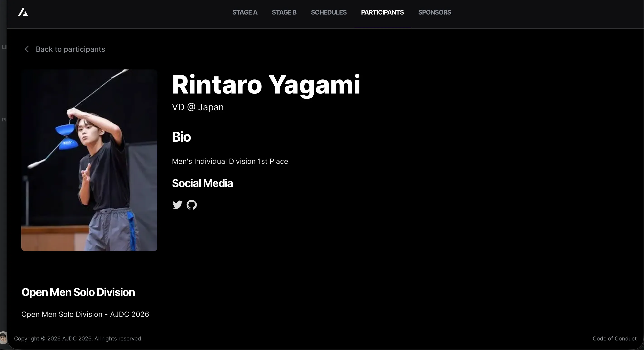Screen dimensions: 644x350
Task: Click Rintaro Yagami's diabolo photo
Action: pos(89,160)
